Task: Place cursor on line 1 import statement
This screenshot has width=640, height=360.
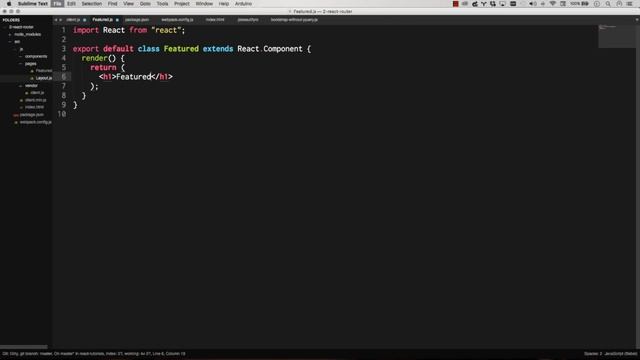Action: point(129,30)
